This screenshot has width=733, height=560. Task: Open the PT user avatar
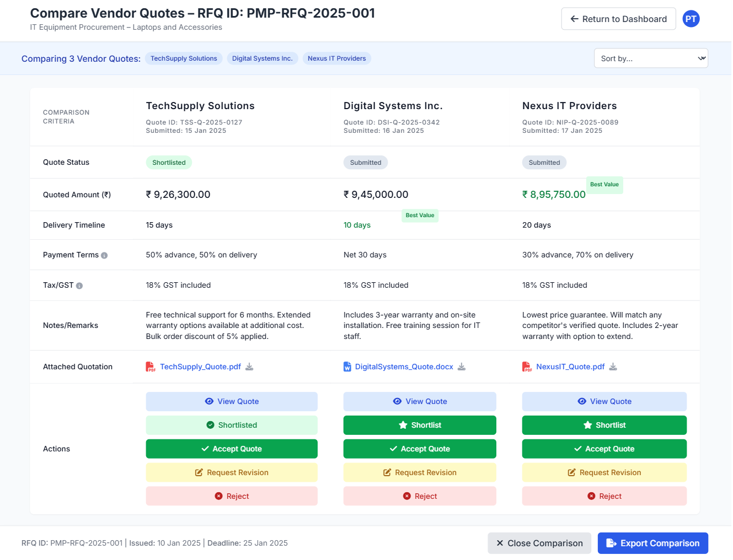click(x=691, y=19)
